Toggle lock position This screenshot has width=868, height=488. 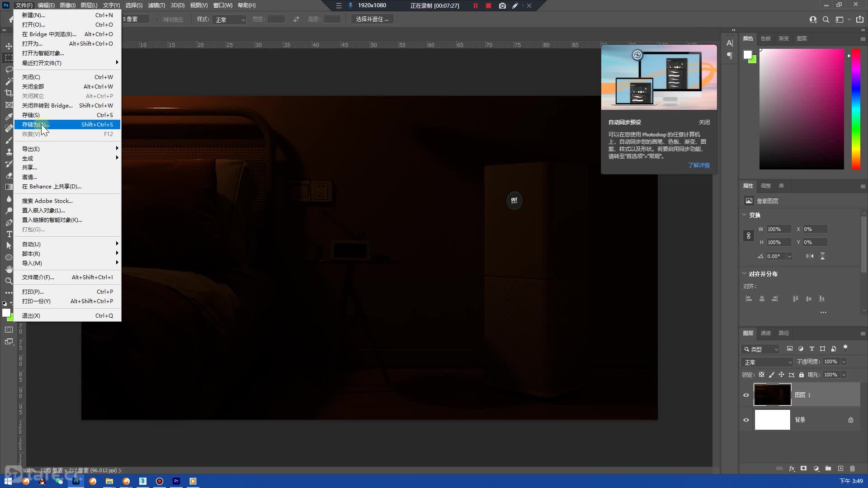pos(781,375)
